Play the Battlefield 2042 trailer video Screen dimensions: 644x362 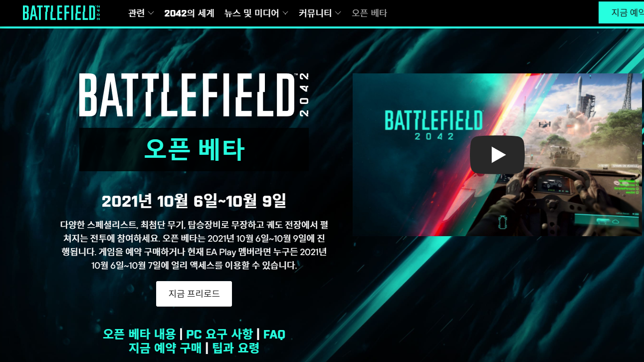(x=497, y=155)
